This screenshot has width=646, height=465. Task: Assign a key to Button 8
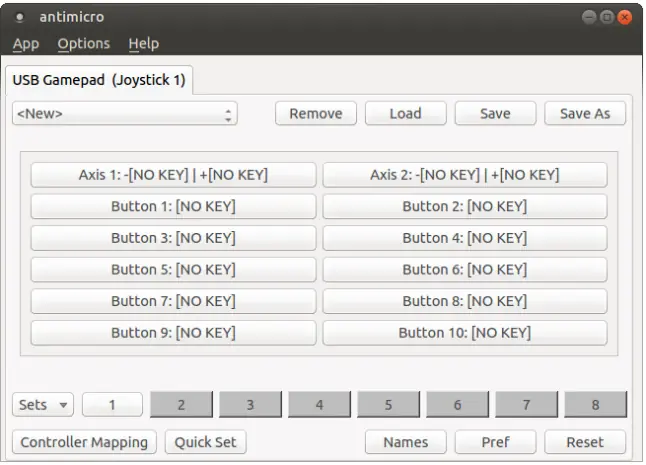click(x=465, y=301)
